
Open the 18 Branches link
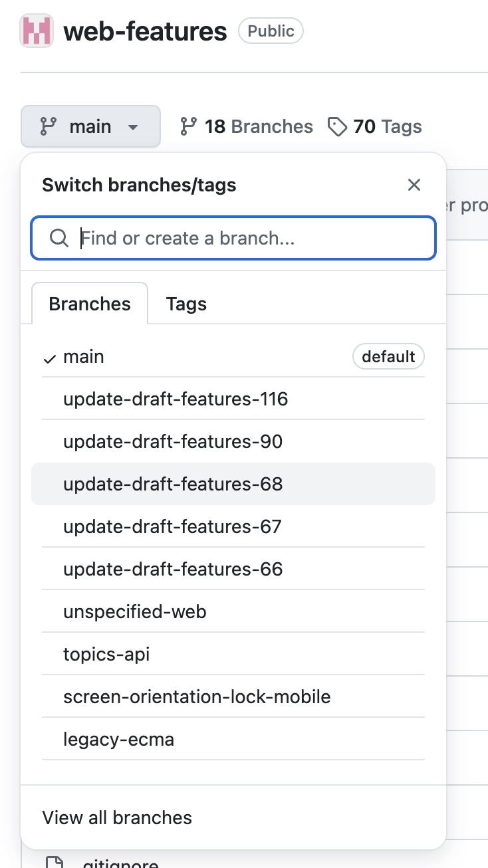pyautogui.click(x=247, y=126)
